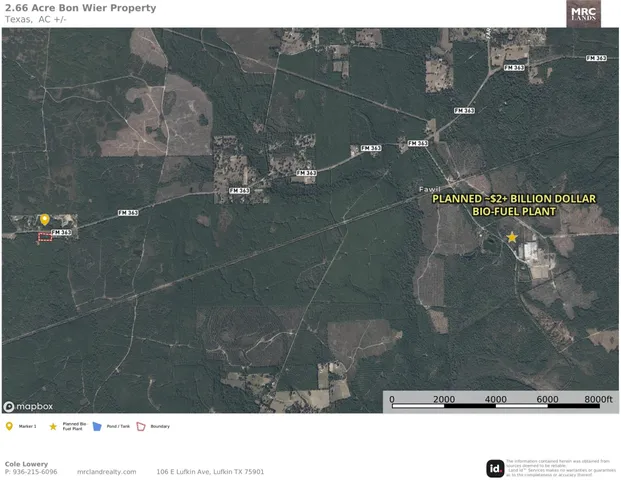Select the red dashed property boundary
The width and height of the screenshot is (621, 480).
tap(44, 238)
